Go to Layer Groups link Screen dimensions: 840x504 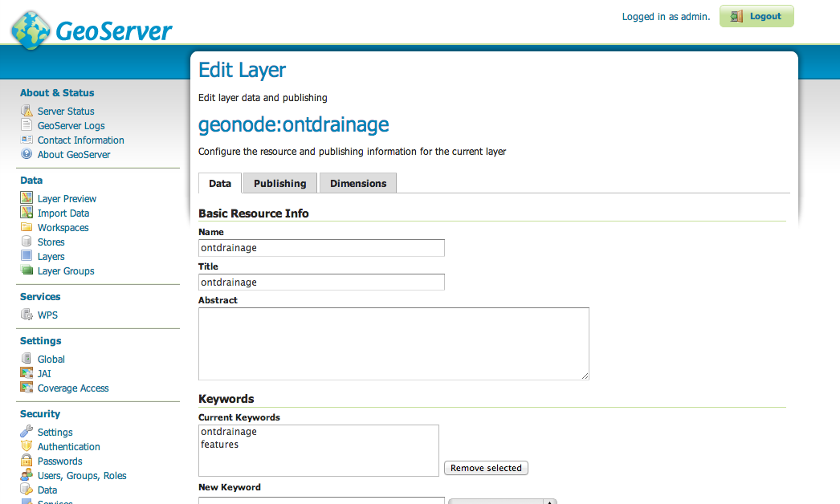66,271
